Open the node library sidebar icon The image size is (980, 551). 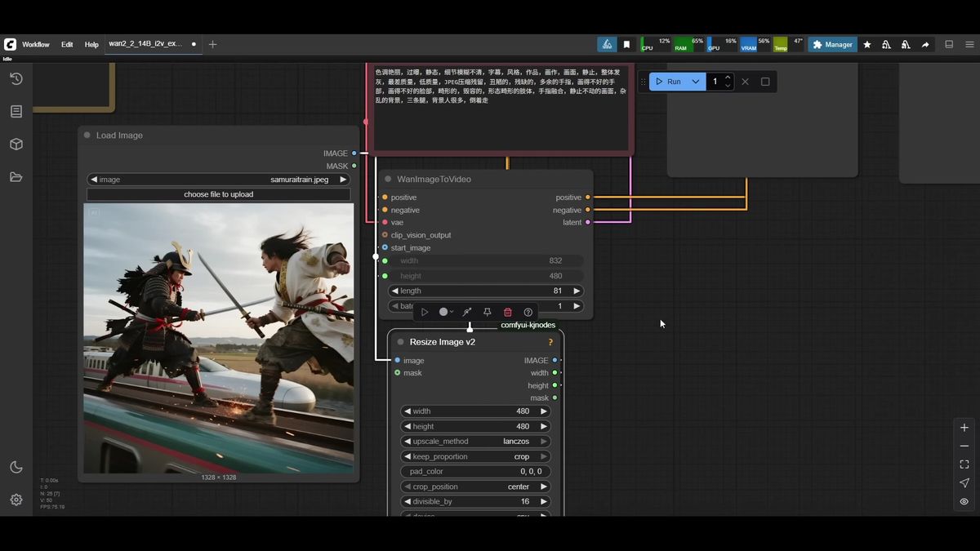click(x=16, y=111)
